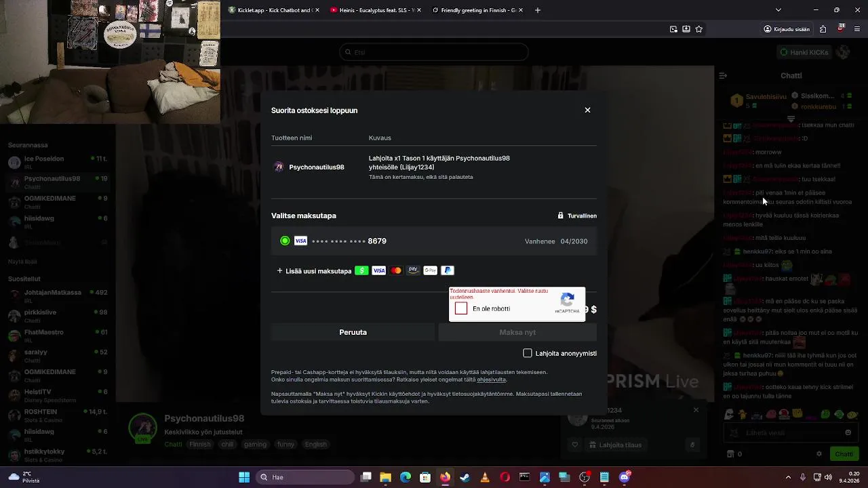
Task: Open File Explorer from taskbar
Action: [x=385, y=477]
